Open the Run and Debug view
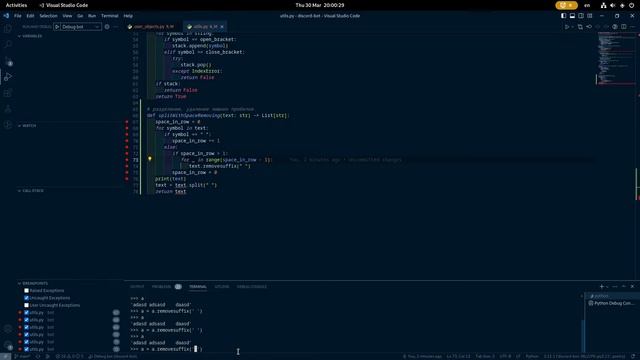 coord(8,77)
